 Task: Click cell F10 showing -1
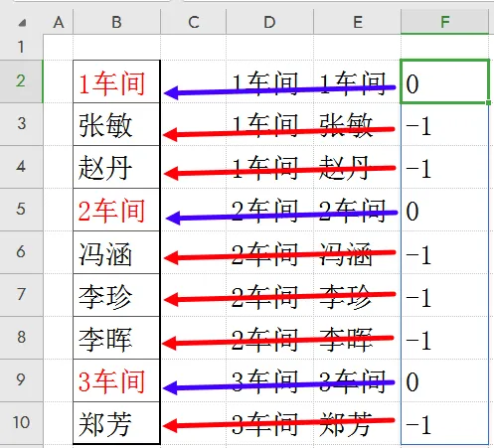(x=445, y=423)
